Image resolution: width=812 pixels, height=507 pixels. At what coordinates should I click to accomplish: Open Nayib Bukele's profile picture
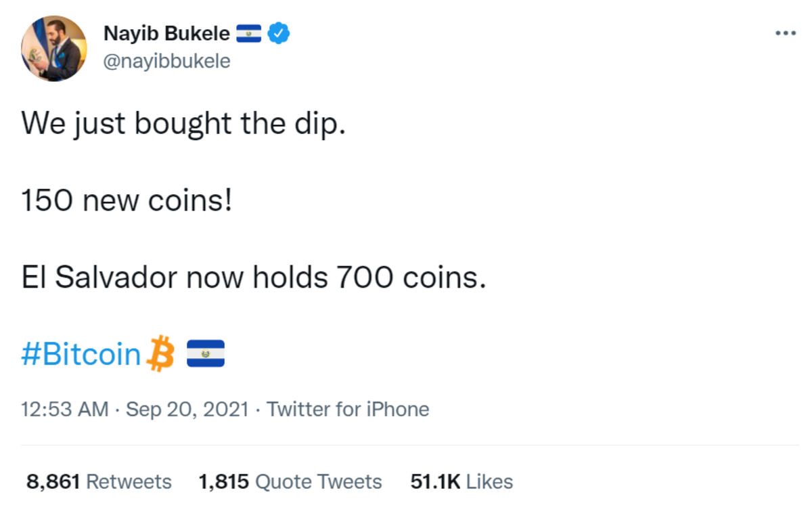click(54, 49)
